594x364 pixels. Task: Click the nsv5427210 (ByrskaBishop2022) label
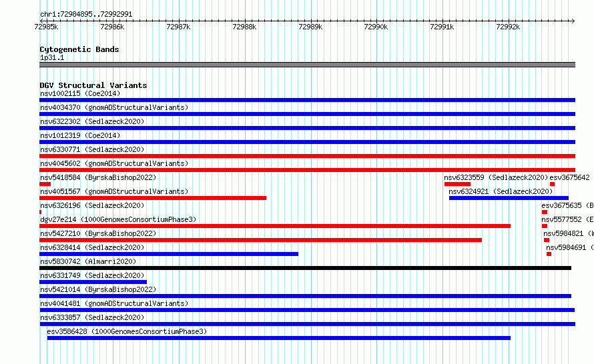point(98,233)
